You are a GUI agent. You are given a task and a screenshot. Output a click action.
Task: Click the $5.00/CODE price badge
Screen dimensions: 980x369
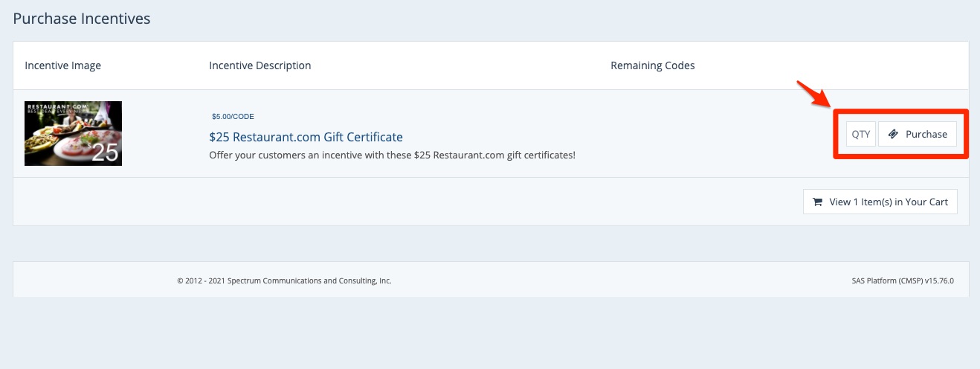click(x=233, y=116)
